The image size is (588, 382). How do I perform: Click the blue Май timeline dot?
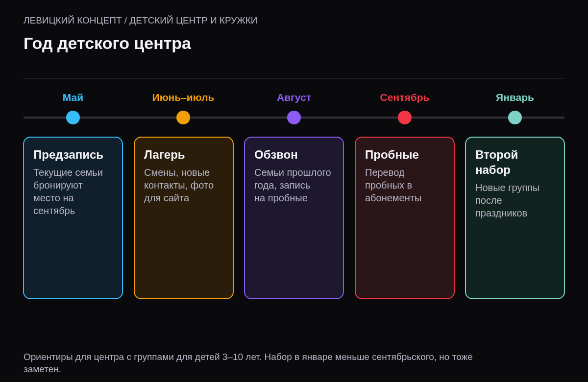point(73,118)
